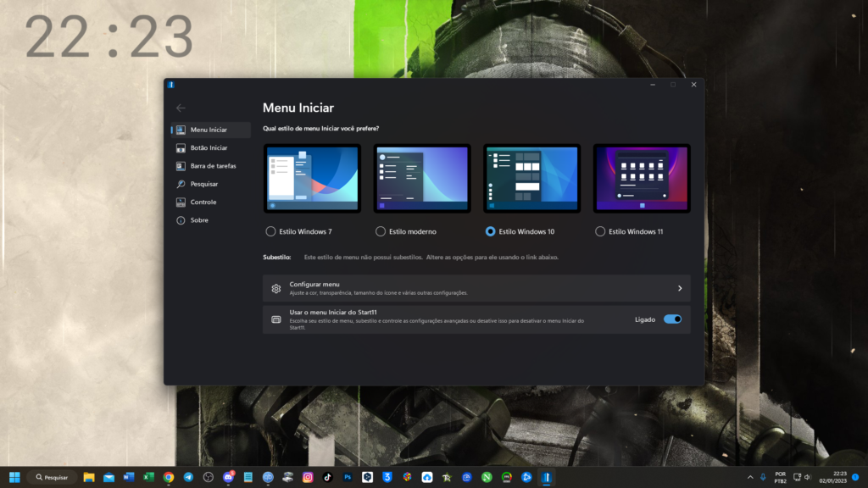
Task: Choose the Estilo moderno radio option
Action: 381,231
